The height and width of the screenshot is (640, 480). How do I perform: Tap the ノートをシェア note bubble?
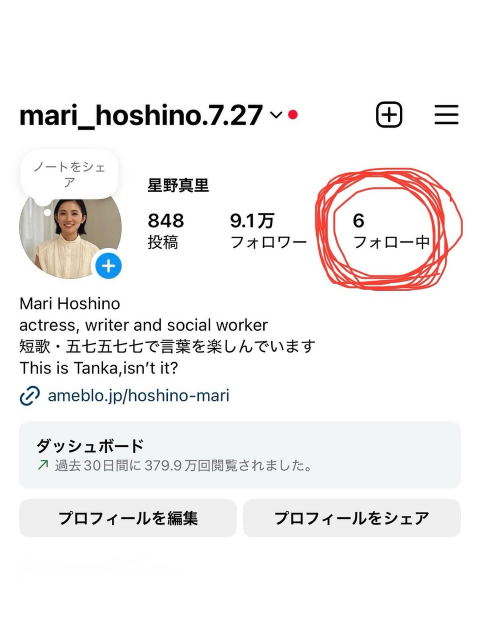pyautogui.click(x=69, y=175)
